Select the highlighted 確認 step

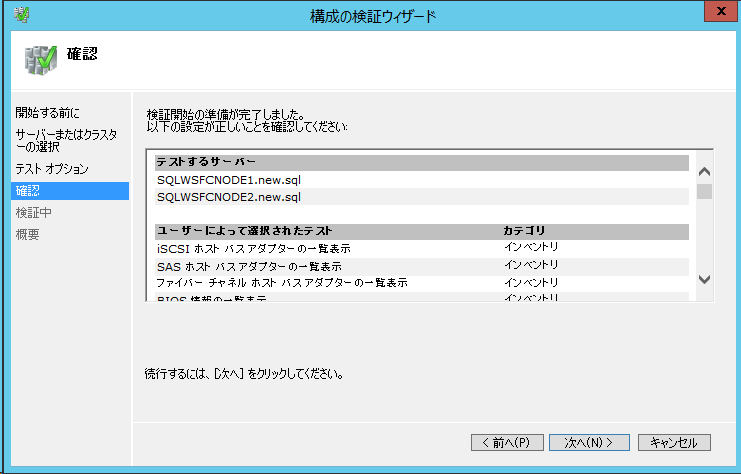pyautogui.click(x=28, y=191)
